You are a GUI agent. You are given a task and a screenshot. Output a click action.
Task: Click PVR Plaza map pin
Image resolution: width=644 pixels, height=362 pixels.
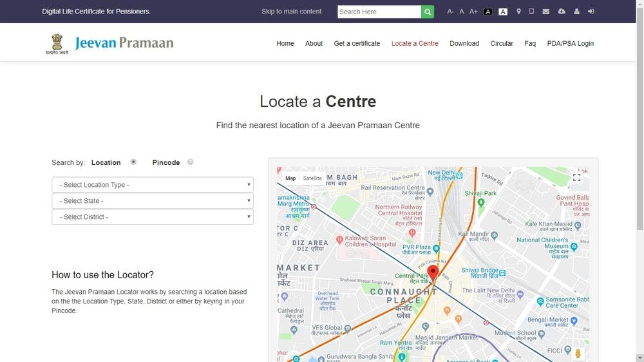[436, 249]
